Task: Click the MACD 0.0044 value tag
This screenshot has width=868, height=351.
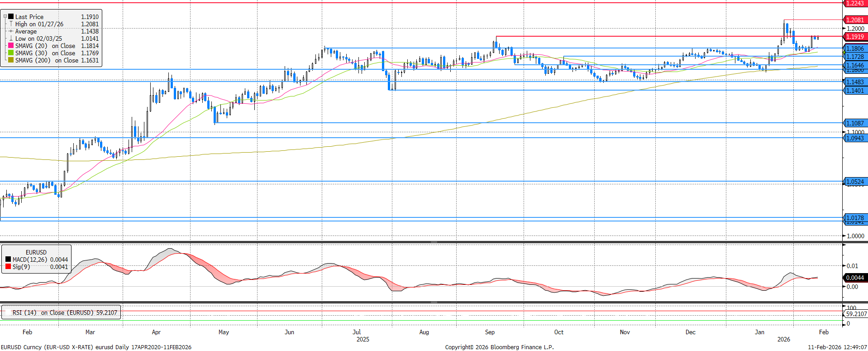Action: [x=855, y=278]
